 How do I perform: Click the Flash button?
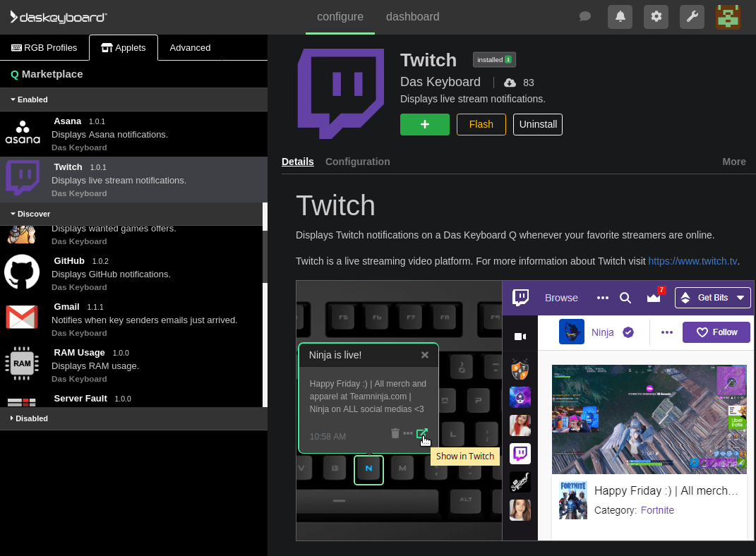(481, 124)
